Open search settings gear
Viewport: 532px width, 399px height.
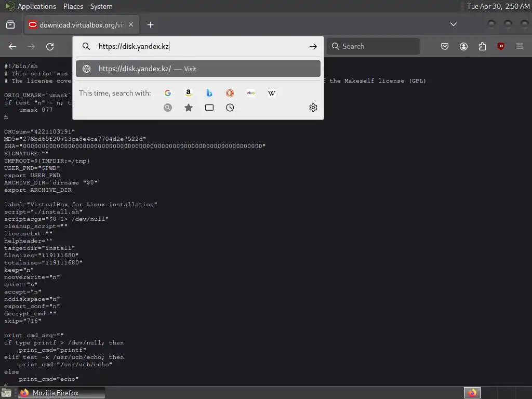click(313, 108)
